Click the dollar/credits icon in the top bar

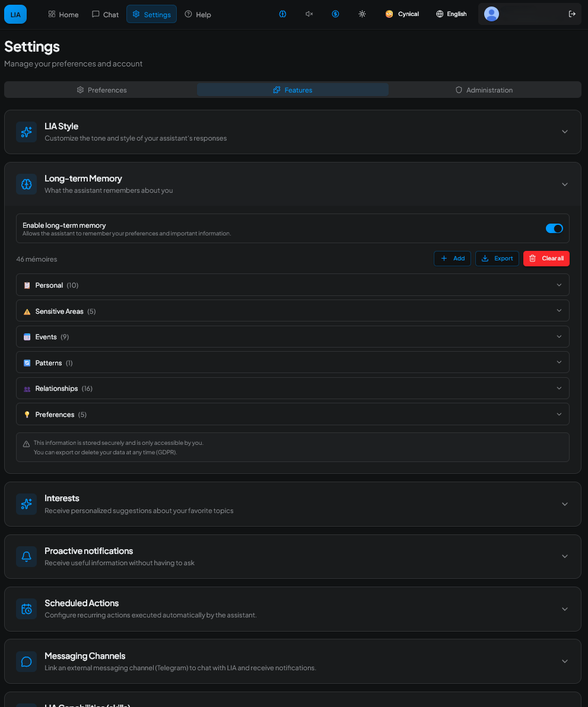(x=335, y=14)
